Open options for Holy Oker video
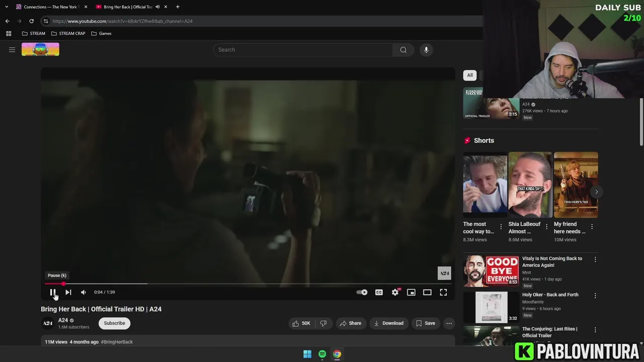The height and width of the screenshot is (362, 644). point(595,296)
